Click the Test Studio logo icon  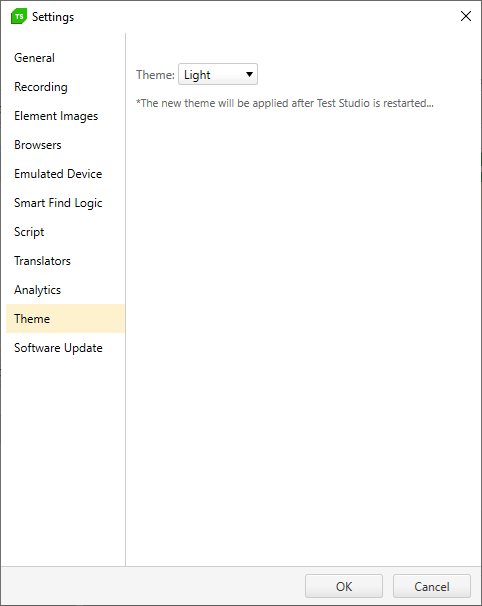coord(19,16)
